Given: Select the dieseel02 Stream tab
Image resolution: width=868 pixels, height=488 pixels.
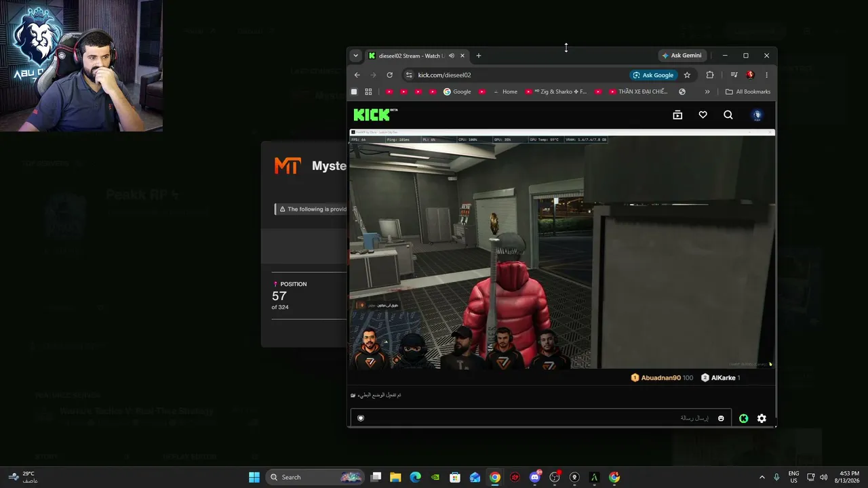Looking at the screenshot, I should click(416, 56).
